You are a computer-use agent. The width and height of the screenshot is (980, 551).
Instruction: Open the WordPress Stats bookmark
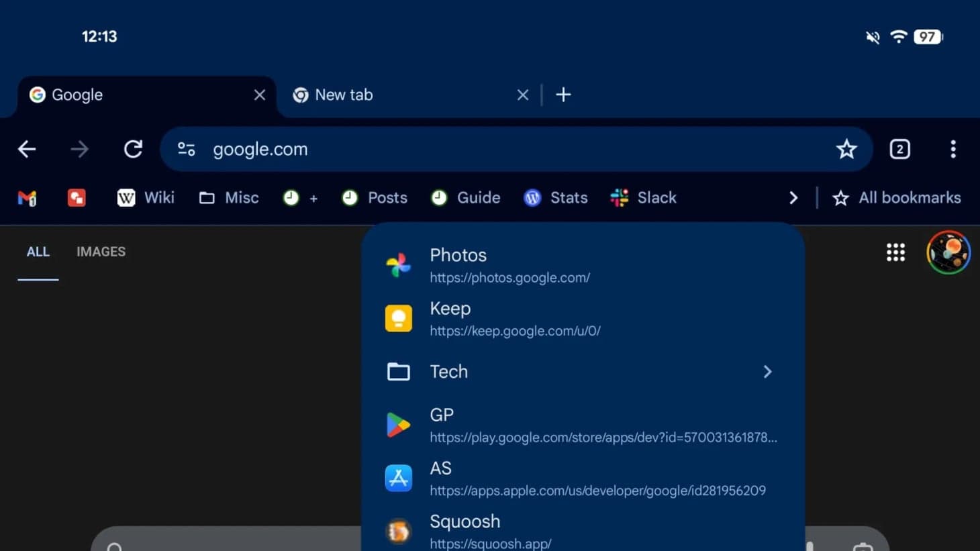[x=555, y=197]
